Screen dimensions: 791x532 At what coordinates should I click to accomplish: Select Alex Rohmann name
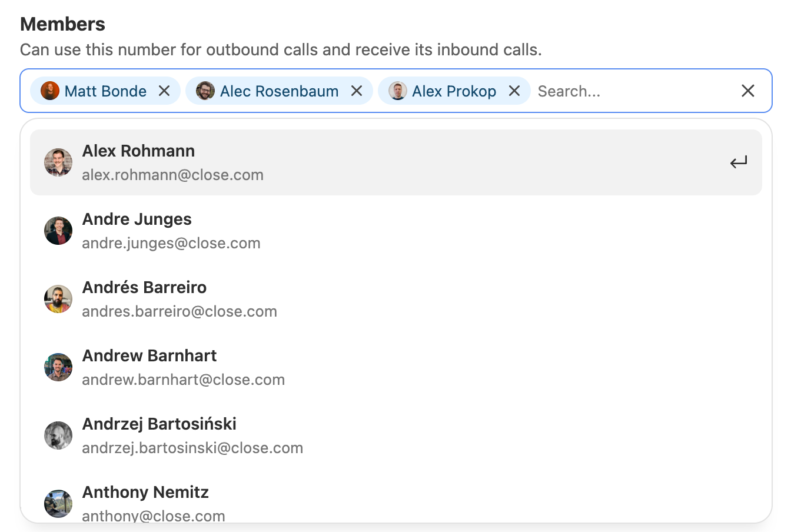tap(138, 151)
